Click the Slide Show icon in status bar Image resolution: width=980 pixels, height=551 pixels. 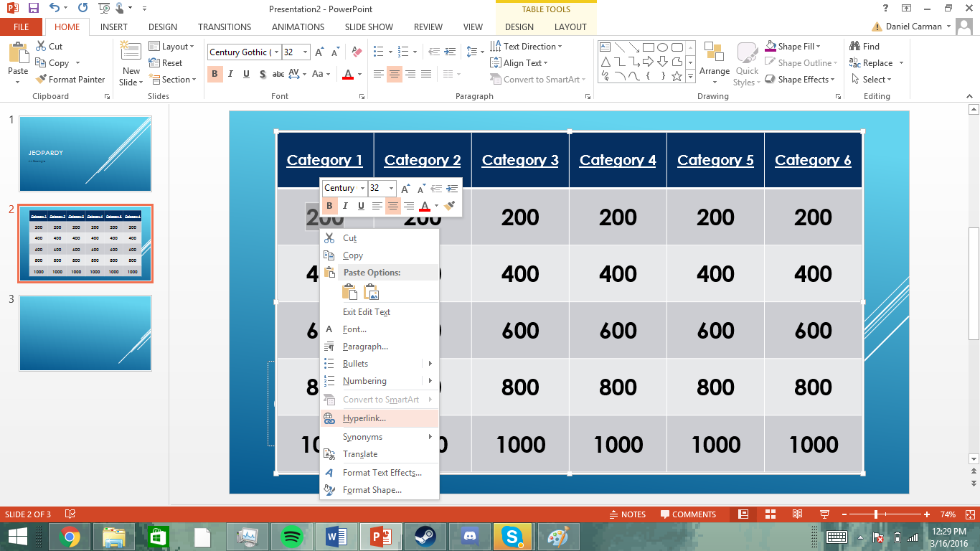point(824,514)
